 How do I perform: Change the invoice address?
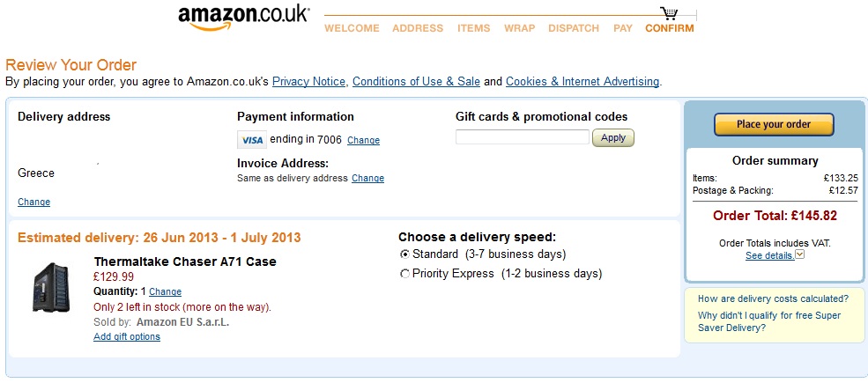pos(367,178)
